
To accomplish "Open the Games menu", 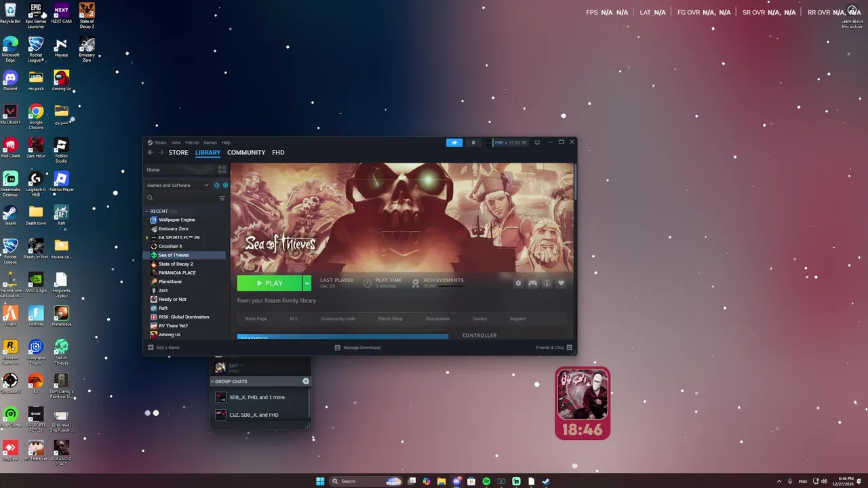I will [210, 142].
